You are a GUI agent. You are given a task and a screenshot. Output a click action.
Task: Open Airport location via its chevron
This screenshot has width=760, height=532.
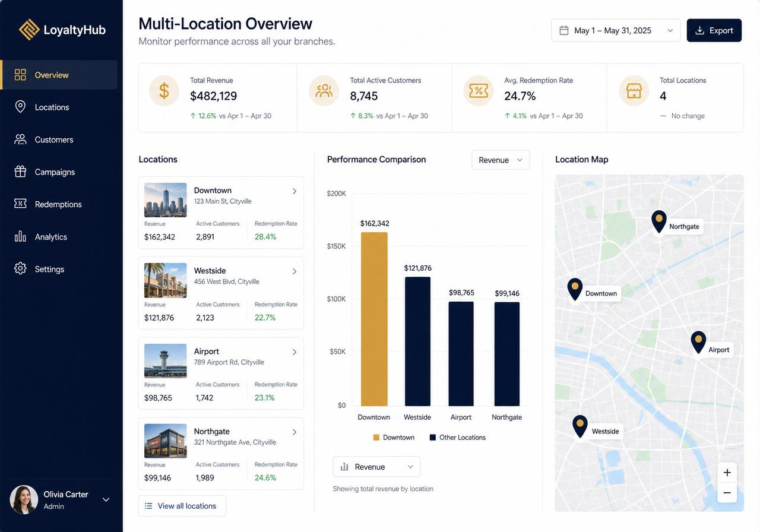(x=294, y=352)
